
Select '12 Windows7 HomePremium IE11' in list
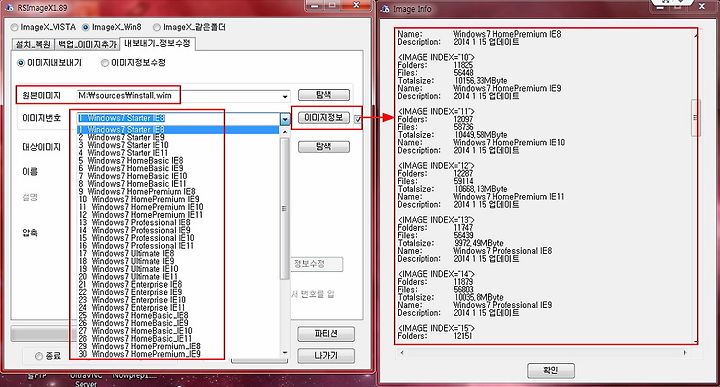[178, 215]
